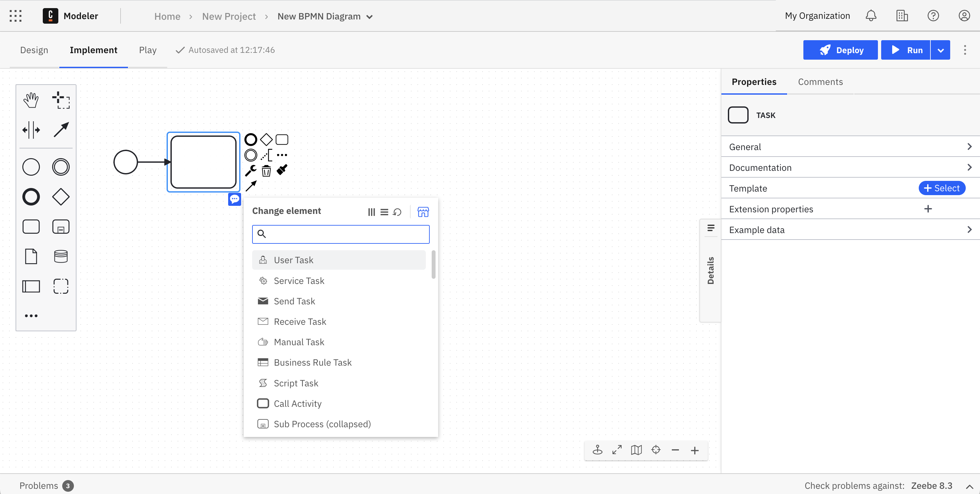Select the Create gateway palette tool
The height and width of the screenshot is (494, 980).
tap(61, 197)
